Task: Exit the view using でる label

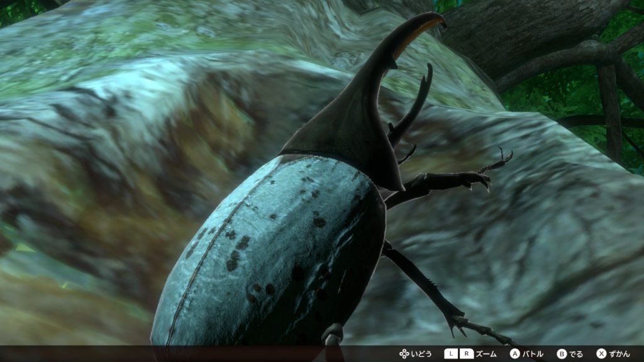Action: 576,354
